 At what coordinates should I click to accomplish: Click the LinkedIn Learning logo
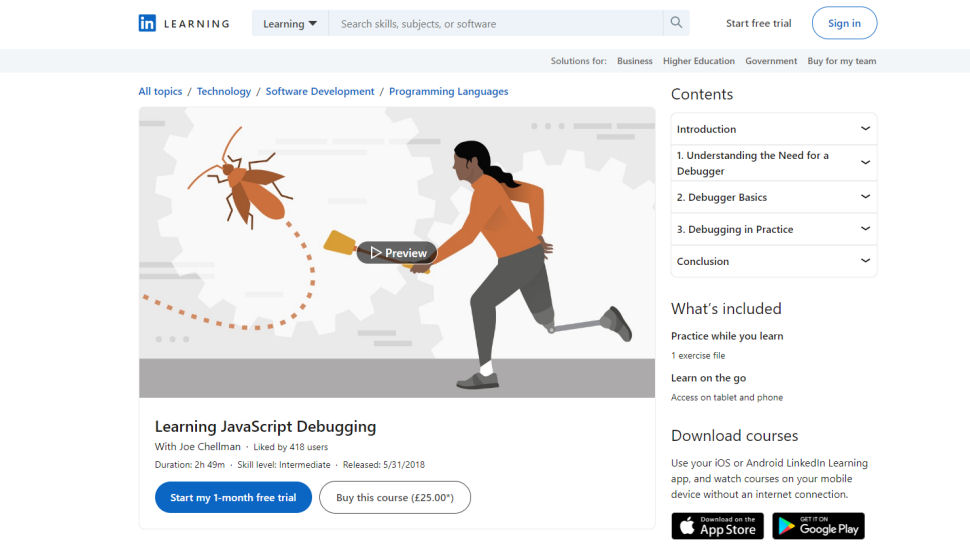(x=184, y=24)
